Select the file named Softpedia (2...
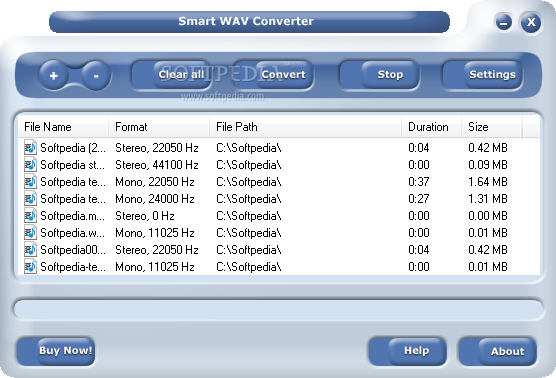Screen dimensions: 556x378 point(73,148)
